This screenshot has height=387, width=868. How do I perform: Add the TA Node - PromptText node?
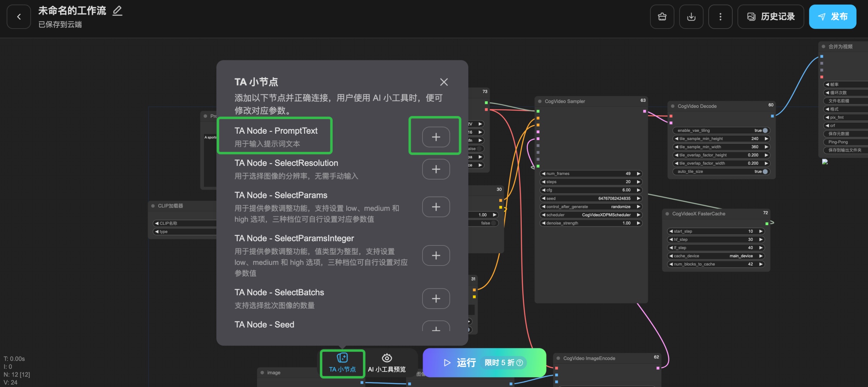click(435, 137)
